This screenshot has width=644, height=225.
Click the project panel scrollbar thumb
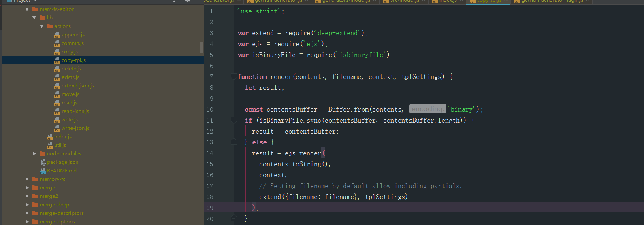[202, 47]
